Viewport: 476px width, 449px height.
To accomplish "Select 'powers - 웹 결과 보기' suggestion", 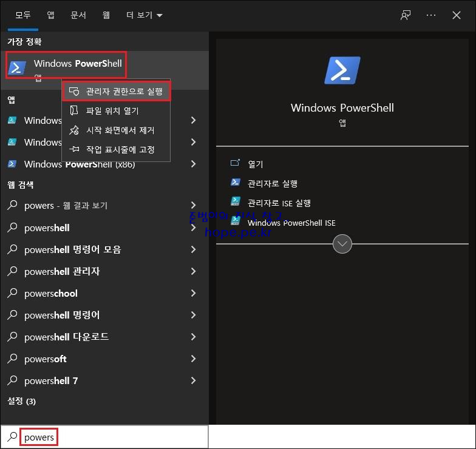I will (104, 206).
